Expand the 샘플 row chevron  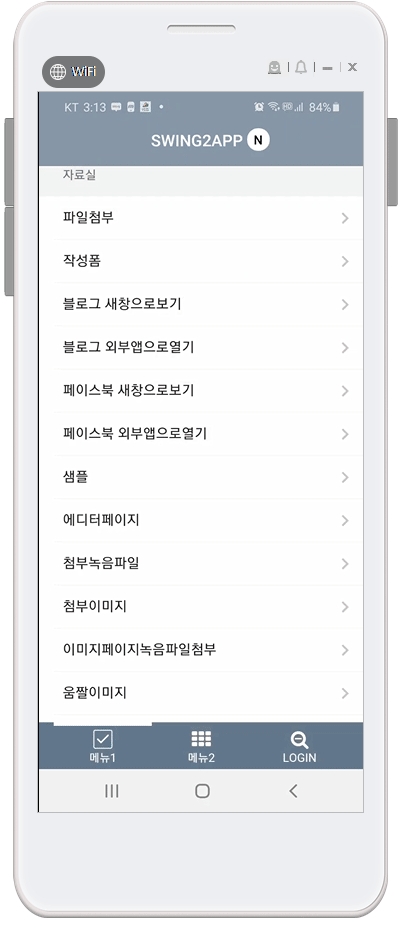coord(345,478)
